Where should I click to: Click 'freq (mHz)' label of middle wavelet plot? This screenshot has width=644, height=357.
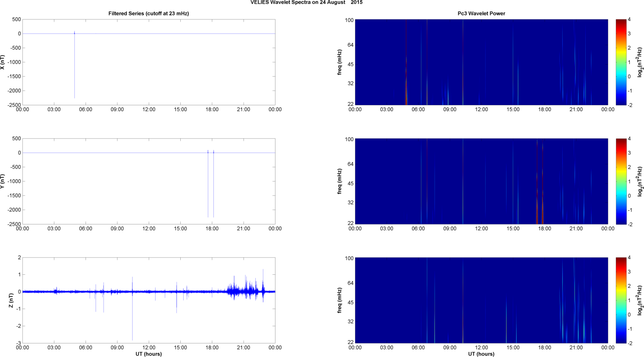pos(340,181)
